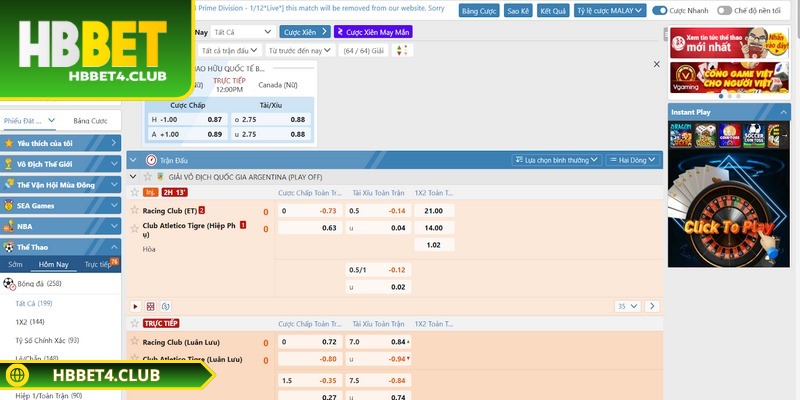Favorite the Argentina league with its star

pos(148,177)
